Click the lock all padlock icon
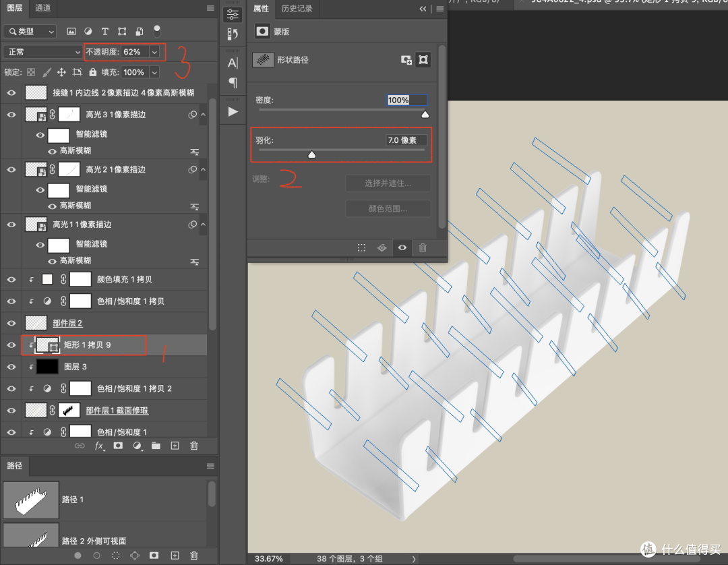 [93, 72]
